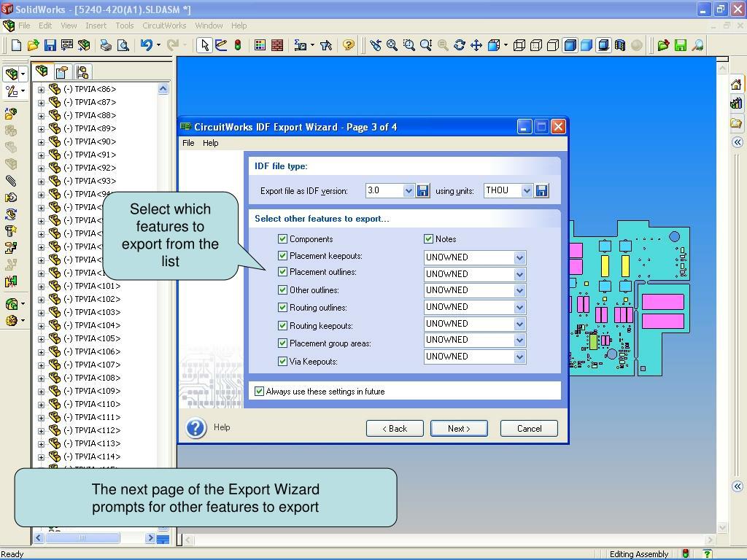Open the IDF version 3.0 dropdown
This screenshot has height=560, width=747.
click(409, 191)
